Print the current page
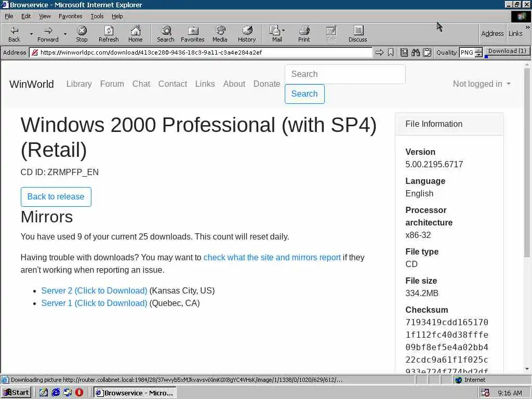Viewport: 532px width, 399px height. tap(304, 34)
